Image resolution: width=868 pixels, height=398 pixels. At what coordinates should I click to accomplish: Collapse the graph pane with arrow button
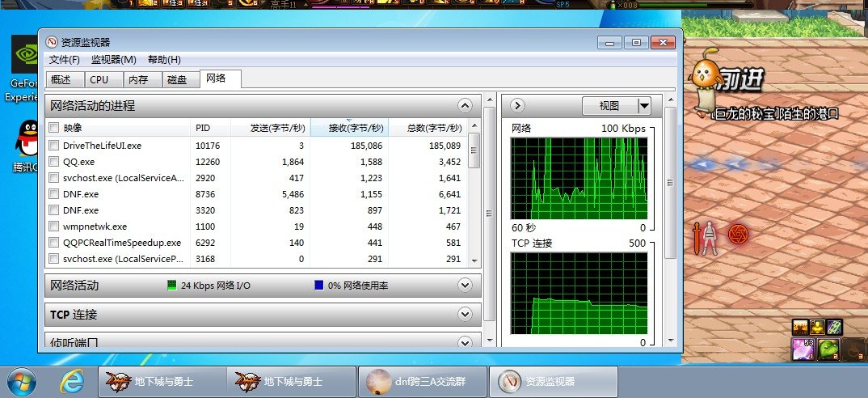point(517,105)
